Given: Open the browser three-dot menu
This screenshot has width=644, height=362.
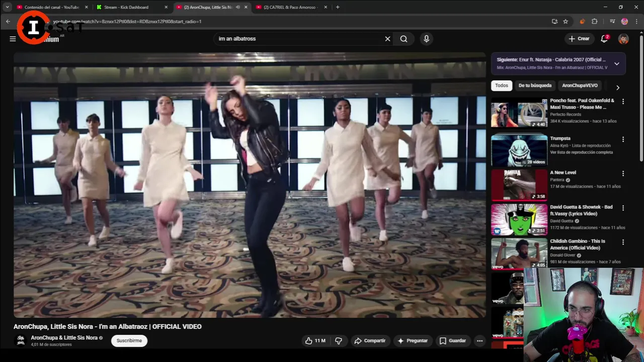Looking at the screenshot, I should coord(636,21).
